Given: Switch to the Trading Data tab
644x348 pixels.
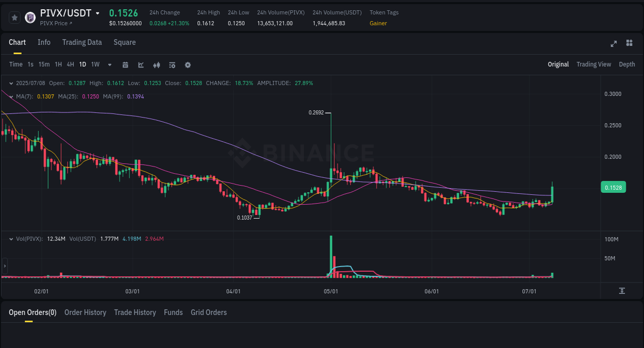Looking at the screenshot, I should click(82, 42).
